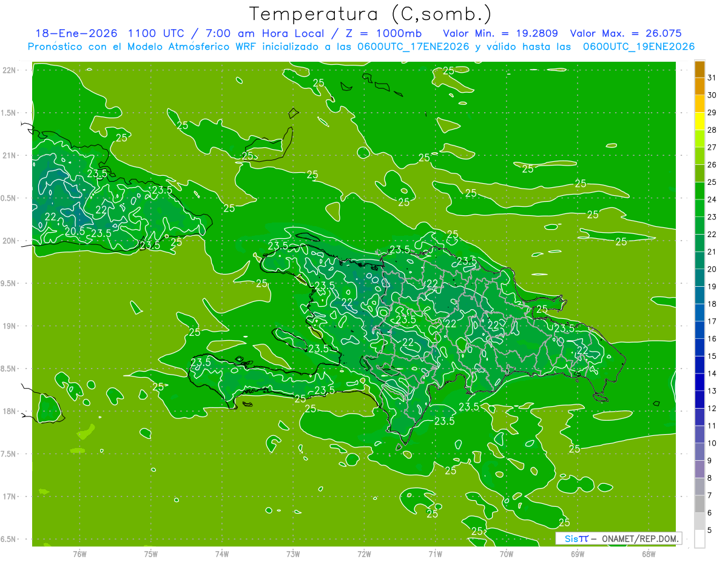Click the '69W' longitude axis label
The height and width of the screenshot is (562, 728).
578,554
